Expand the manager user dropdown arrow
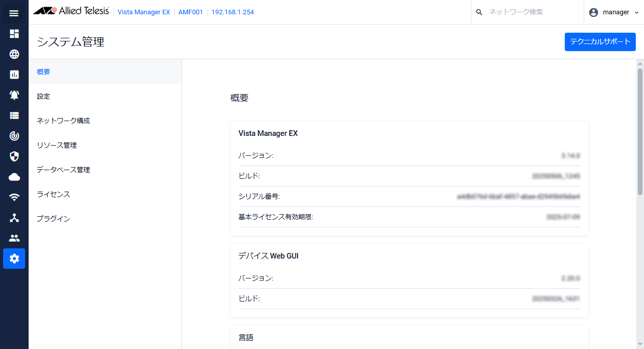Screen dimensions: 644x349 coord(636,12)
